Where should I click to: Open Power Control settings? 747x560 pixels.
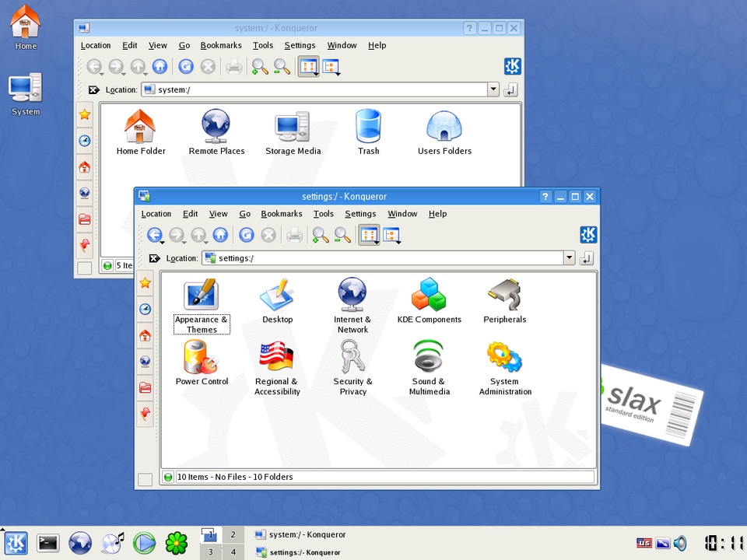click(202, 363)
